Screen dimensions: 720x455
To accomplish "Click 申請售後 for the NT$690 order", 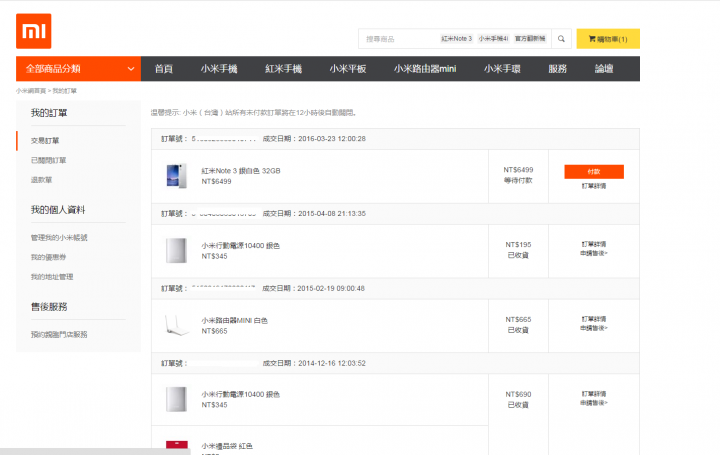I will pos(594,403).
